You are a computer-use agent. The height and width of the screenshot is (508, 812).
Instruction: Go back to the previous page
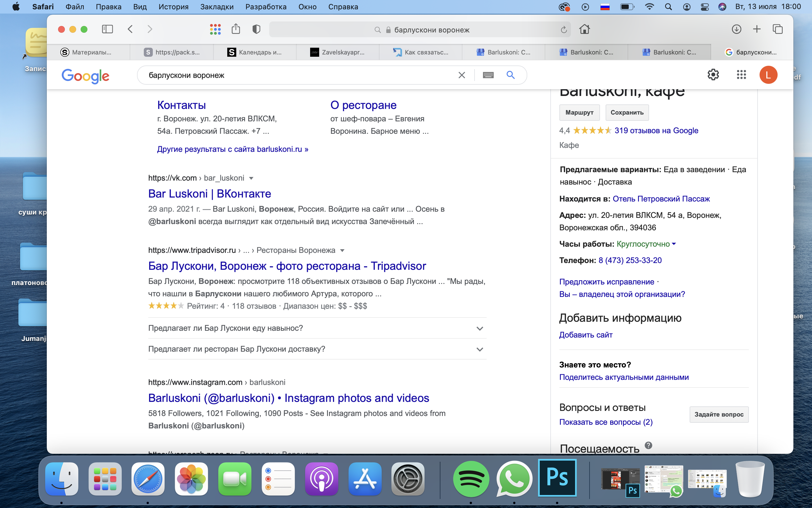click(x=130, y=29)
